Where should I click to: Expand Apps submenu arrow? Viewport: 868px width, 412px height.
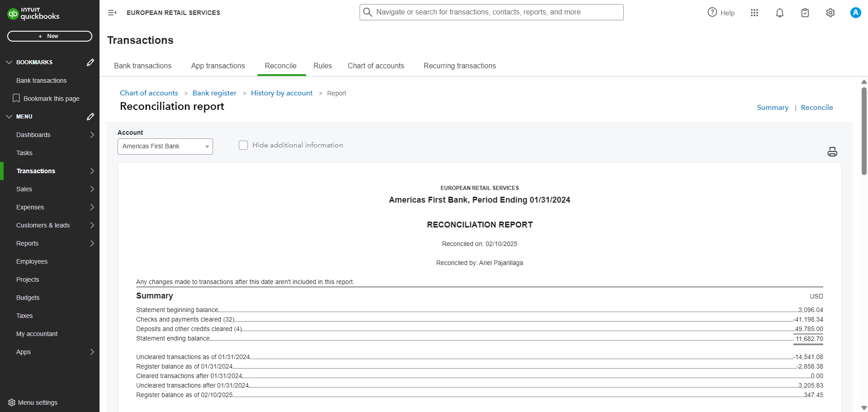92,352
